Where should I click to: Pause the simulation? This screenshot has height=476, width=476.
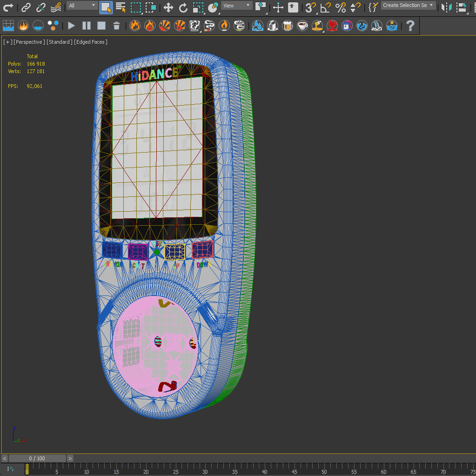[x=87, y=26]
